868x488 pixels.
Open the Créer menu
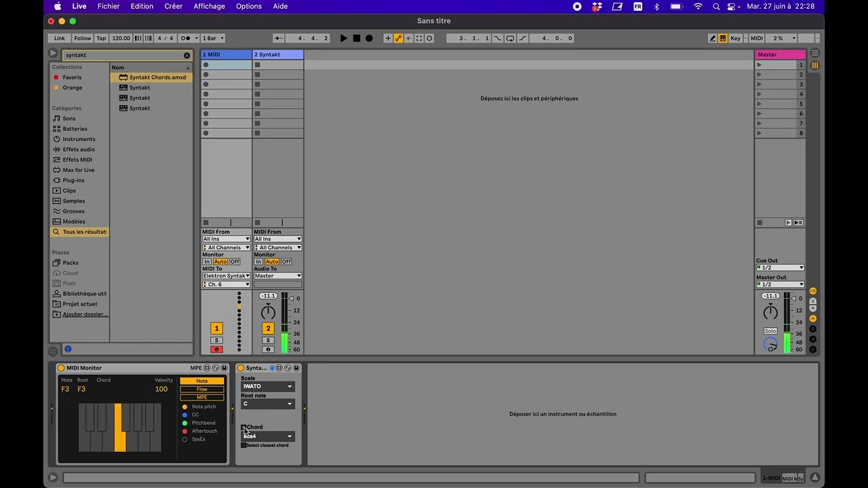coord(174,6)
